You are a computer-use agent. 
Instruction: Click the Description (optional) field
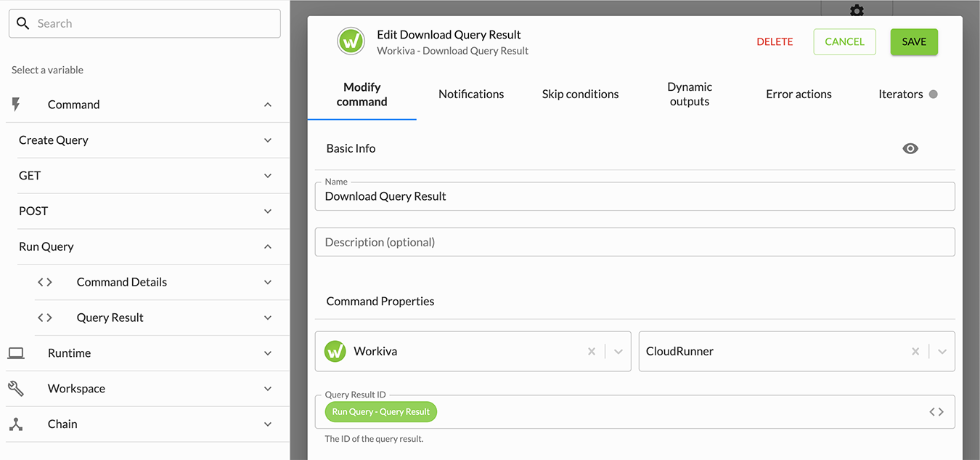click(635, 242)
